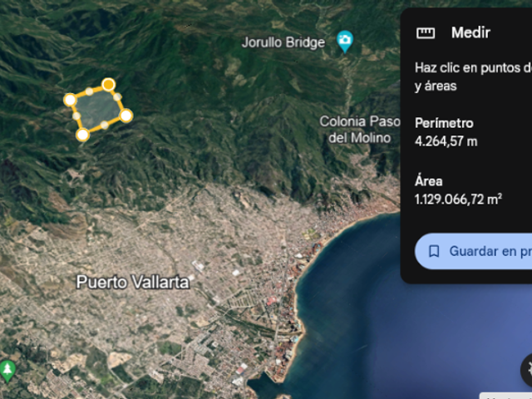Click the ruler icon beside Medir

pyautogui.click(x=426, y=33)
